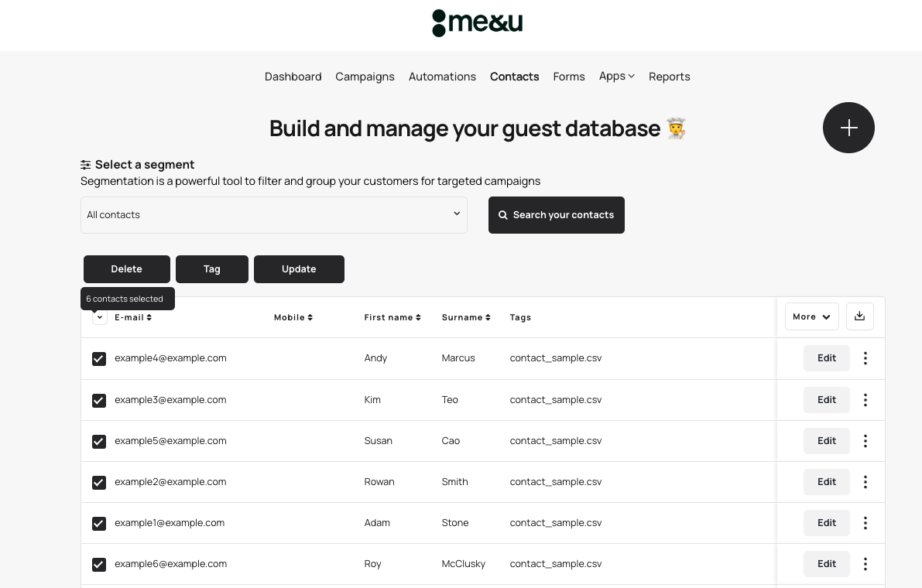922x588 pixels.
Task: Sort contacts by Surname column arrows
Action: click(488, 317)
